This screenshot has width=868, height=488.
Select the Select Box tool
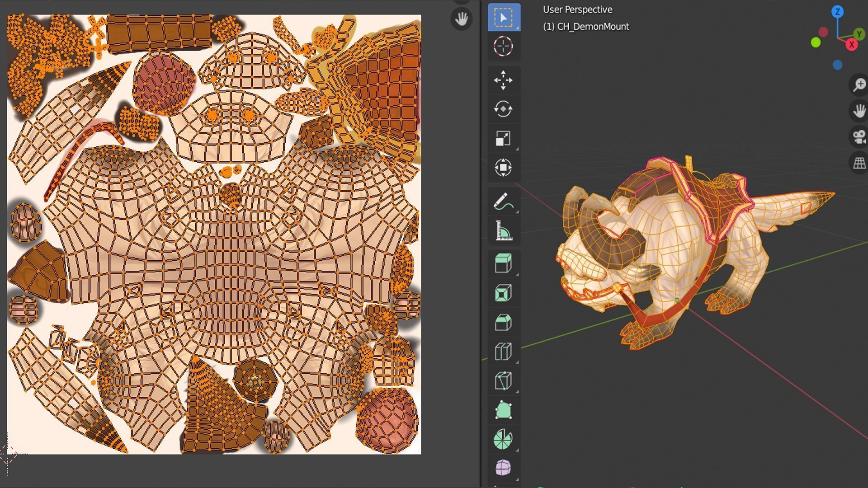coord(504,17)
